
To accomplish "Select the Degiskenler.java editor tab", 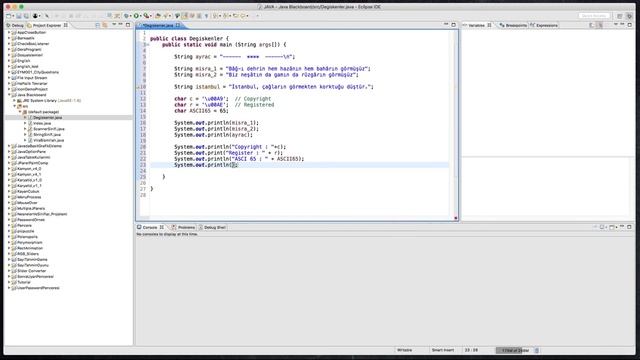I will (158, 25).
